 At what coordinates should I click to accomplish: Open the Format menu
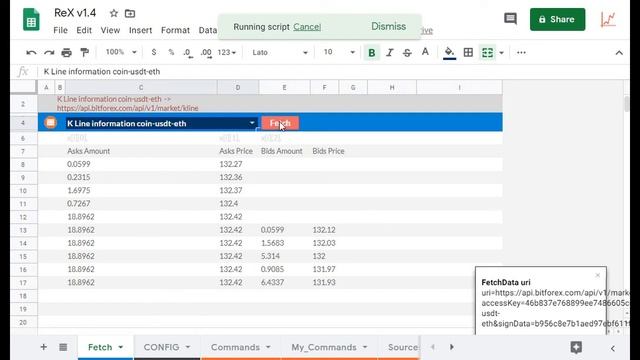[175, 30]
